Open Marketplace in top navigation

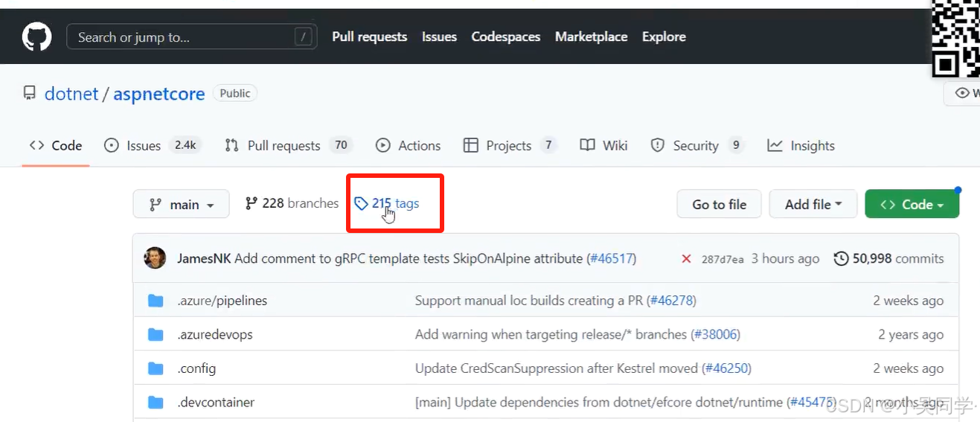(591, 36)
